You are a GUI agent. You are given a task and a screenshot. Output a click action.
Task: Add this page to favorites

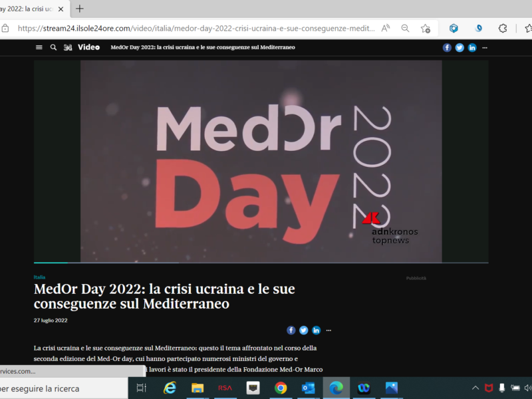[x=426, y=29]
